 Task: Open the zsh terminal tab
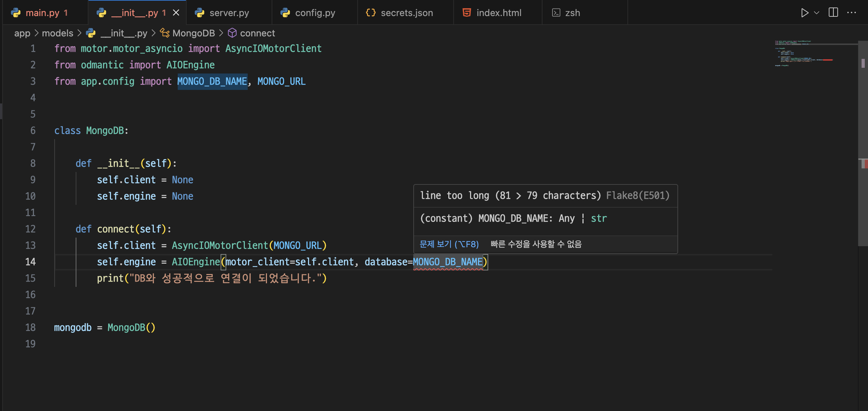tap(584, 13)
